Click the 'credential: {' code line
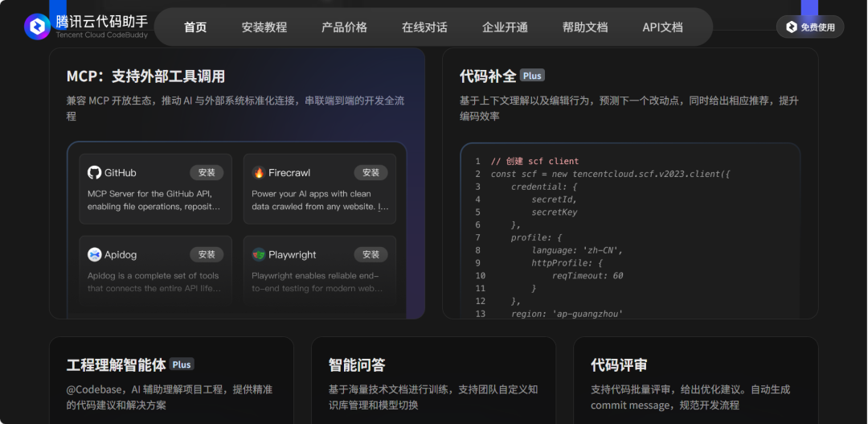868x424 pixels. click(x=544, y=187)
